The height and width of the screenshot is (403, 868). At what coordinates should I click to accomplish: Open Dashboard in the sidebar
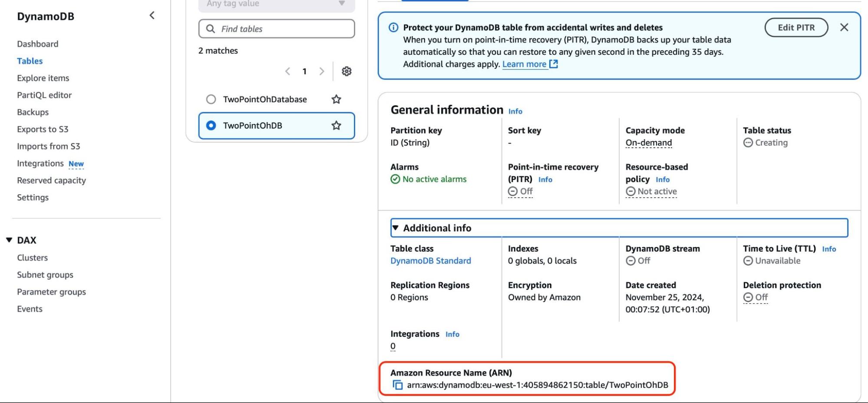pos(38,44)
